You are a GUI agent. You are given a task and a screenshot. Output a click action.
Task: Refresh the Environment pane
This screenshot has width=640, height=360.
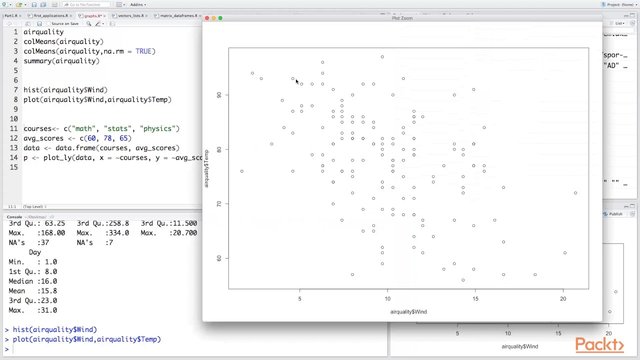pyautogui.click(x=633, y=24)
